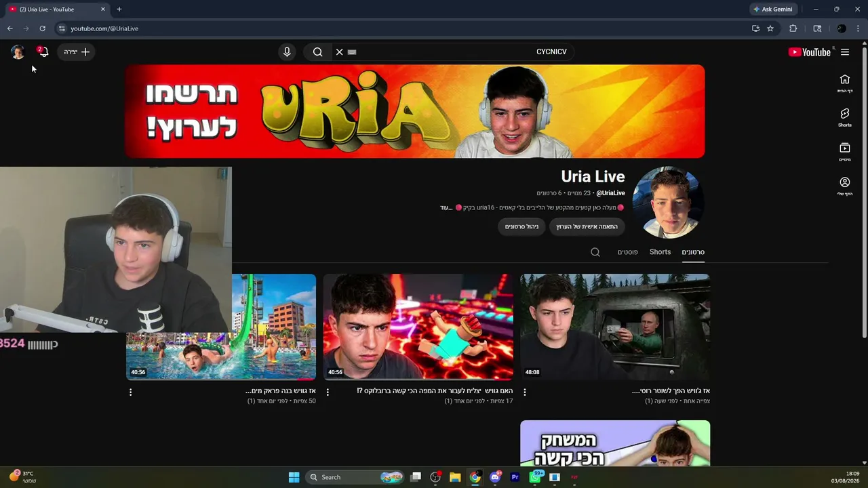Open the 48:08 Russian cop video thumbnail

pos(615,327)
